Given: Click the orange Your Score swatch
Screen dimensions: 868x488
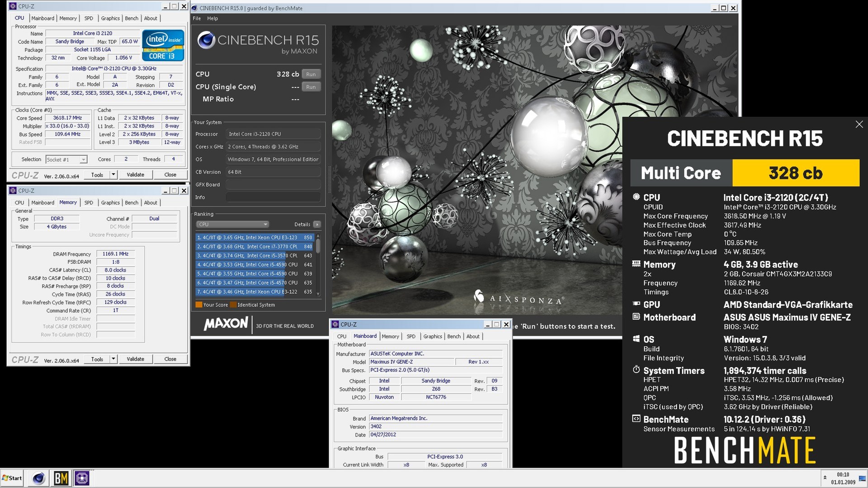Looking at the screenshot, I should click(198, 305).
